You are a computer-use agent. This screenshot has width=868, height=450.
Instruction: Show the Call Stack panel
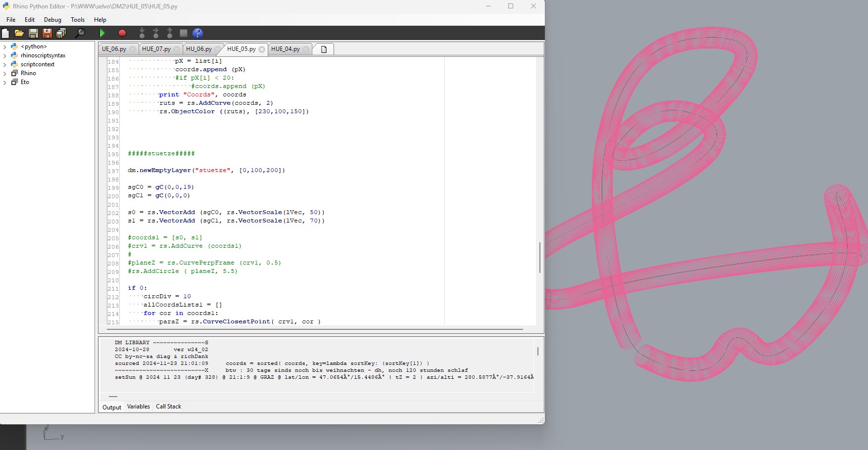coord(168,406)
